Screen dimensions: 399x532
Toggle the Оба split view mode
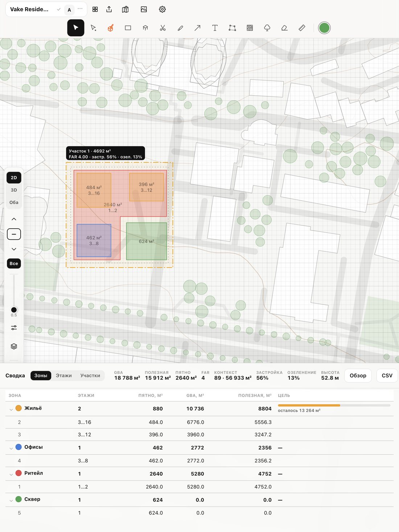[x=14, y=202]
